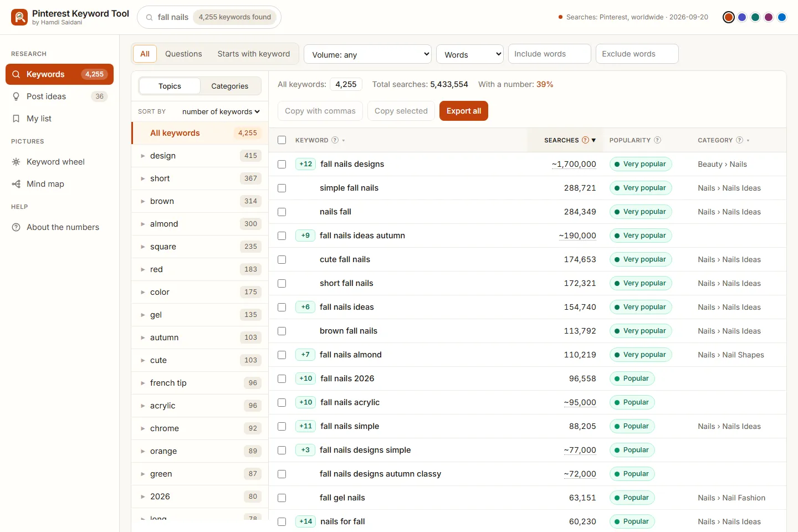
Task: Click the SEARCHES sort descending arrow
Action: 594,140
